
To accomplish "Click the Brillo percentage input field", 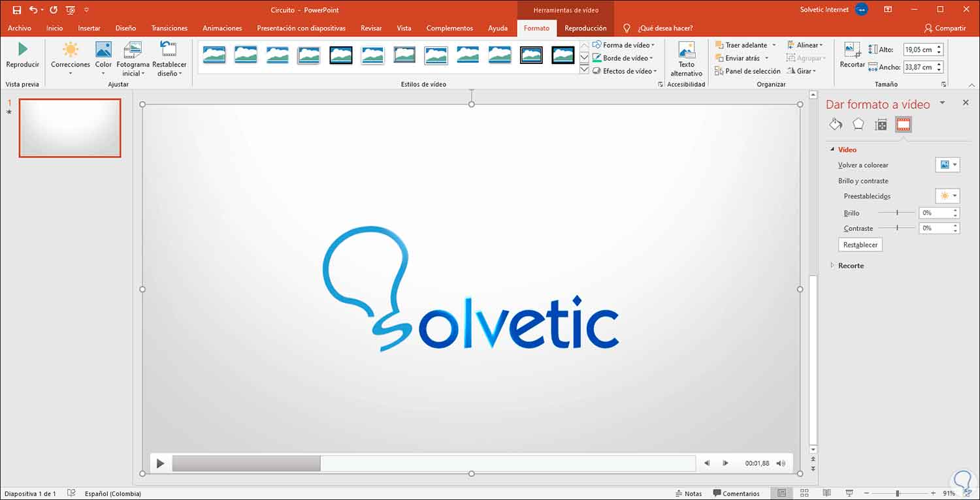I will click(x=936, y=213).
